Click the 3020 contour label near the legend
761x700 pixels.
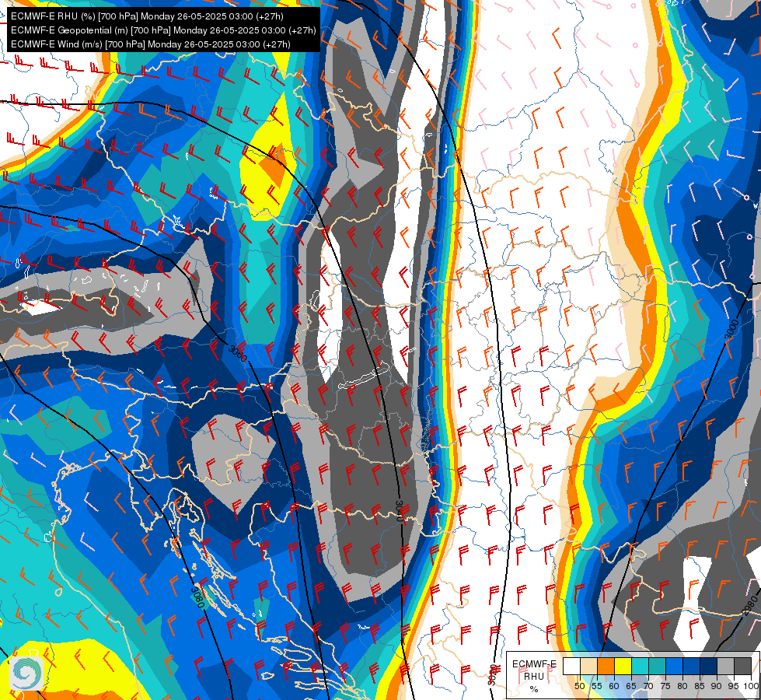(493, 675)
